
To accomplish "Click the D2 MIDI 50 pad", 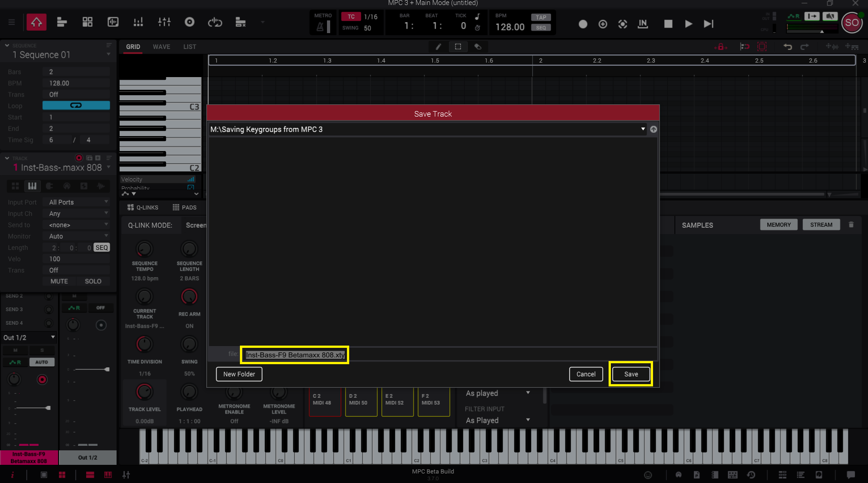I will [x=361, y=402].
